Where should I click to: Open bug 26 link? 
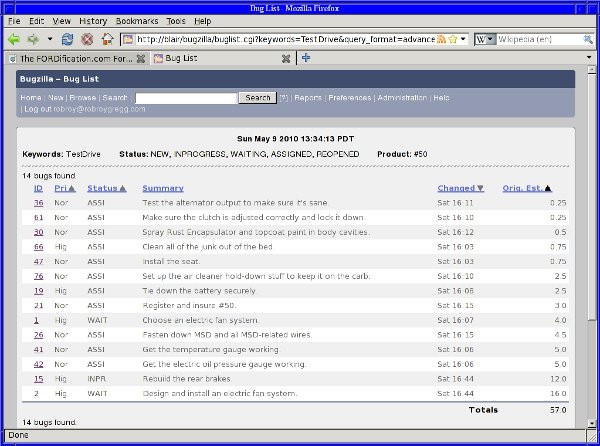tap(39, 335)
